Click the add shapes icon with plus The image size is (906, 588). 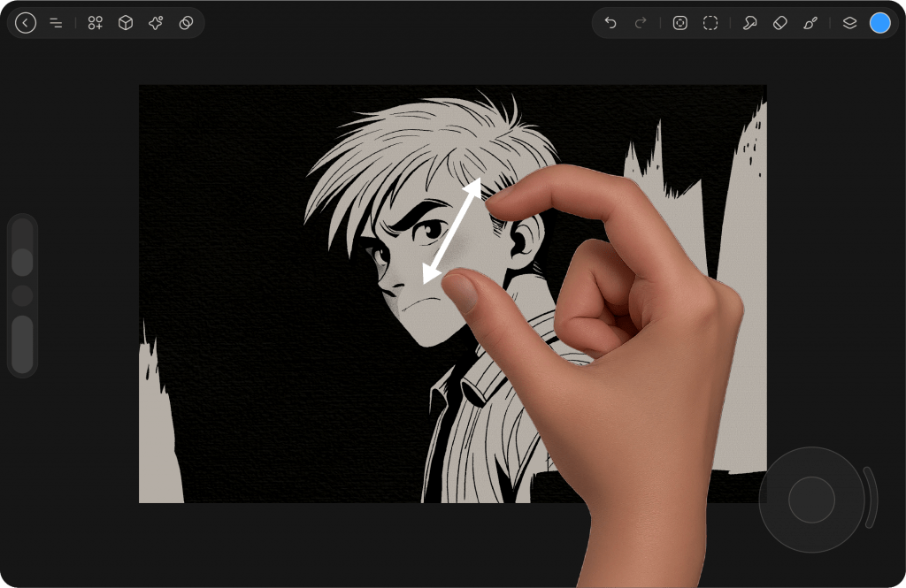coord(96,23)
